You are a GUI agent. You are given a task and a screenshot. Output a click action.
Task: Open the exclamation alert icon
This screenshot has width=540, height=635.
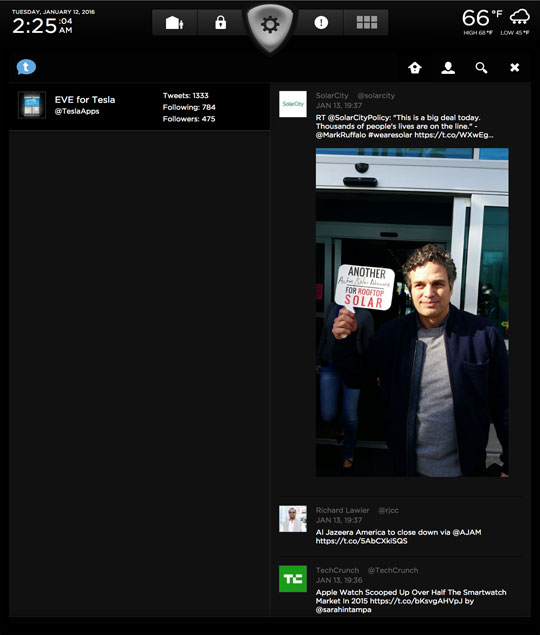321,22
